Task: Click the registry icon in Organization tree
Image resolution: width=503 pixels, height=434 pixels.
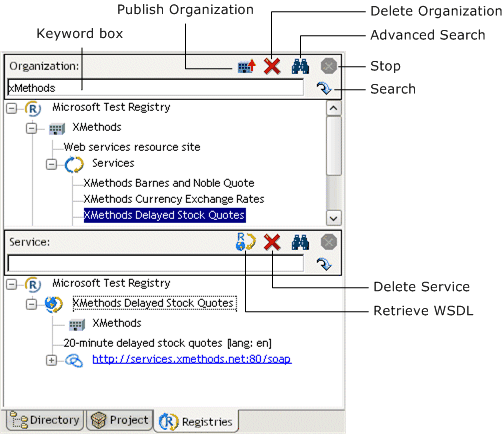Action: pyautogui.click(x=33, y=109)
